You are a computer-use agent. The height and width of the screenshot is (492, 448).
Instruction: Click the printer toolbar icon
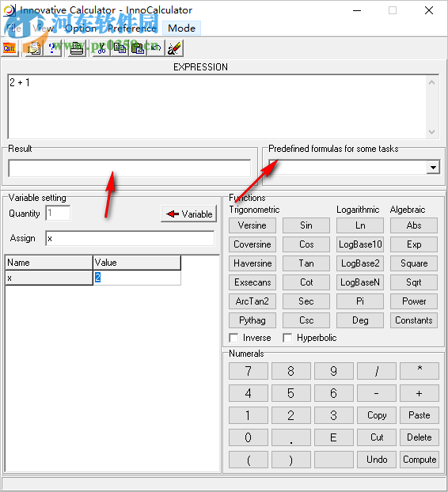(x=76, y=48)
